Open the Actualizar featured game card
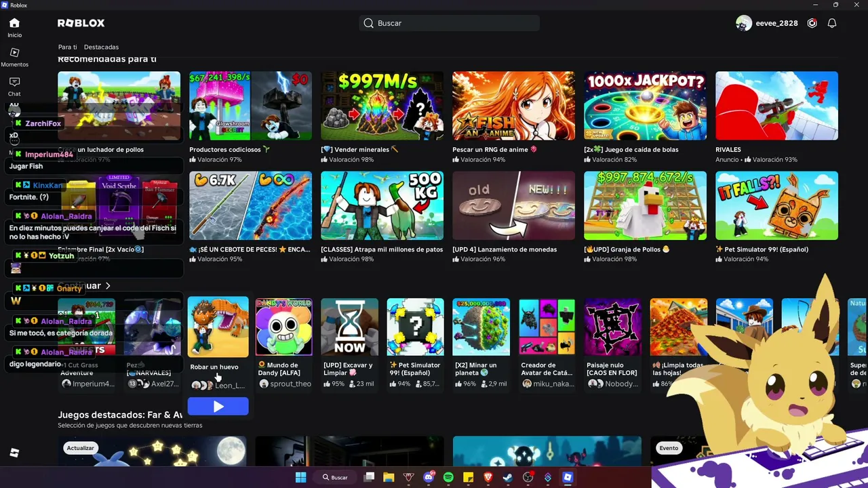 [x=152, y=451]
